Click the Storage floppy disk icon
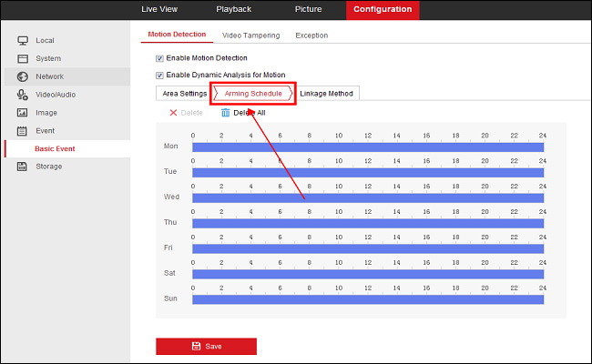The height and width of the screenshot is (364, 592). (x=22, y=167)
